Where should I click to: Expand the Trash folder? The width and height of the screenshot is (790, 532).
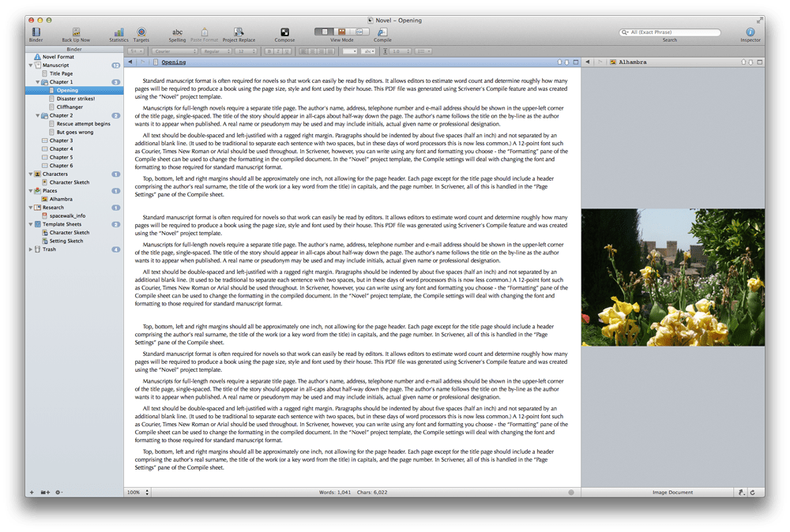(30, 249)
